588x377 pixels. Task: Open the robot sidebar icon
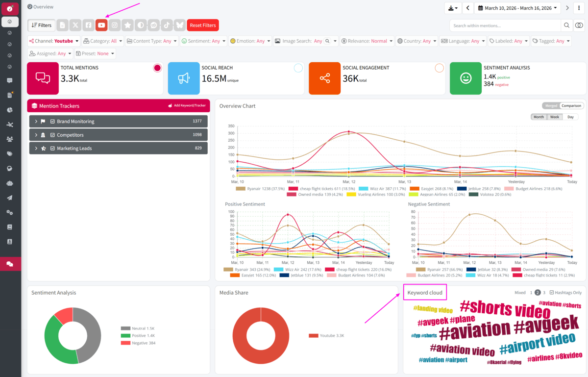tap(10, 183)
